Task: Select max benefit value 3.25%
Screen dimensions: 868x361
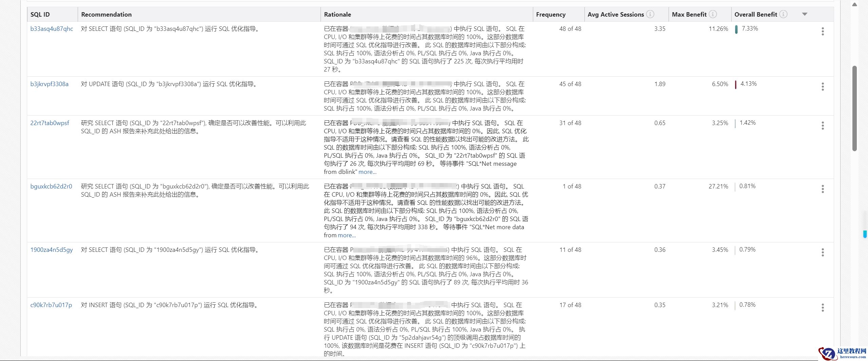Action: tap(720, 123)
